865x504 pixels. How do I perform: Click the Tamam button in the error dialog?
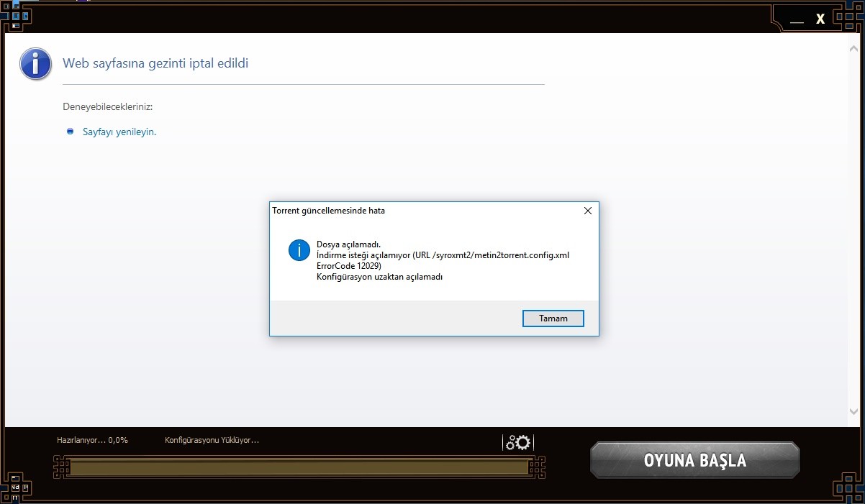point(553,319)
